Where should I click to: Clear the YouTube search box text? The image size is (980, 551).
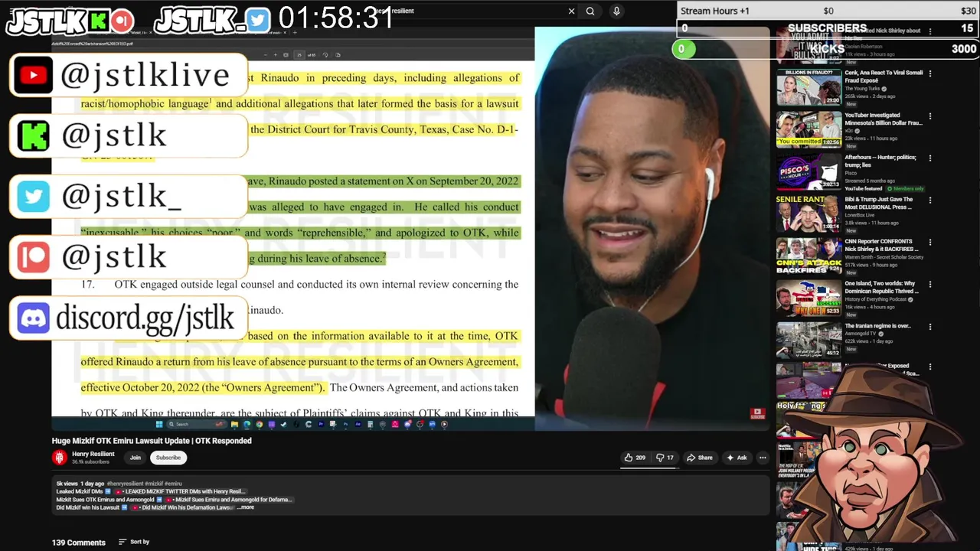(571, 11)
